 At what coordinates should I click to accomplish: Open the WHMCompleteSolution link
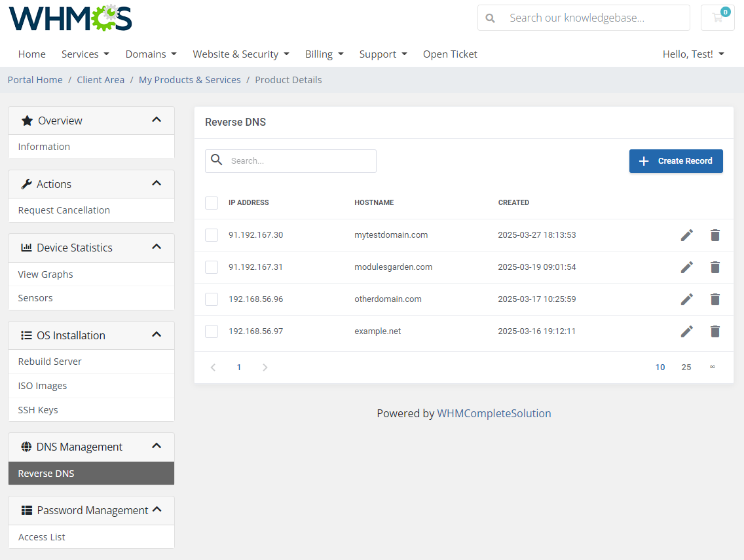pyautogui.click(x=494, y=413)
